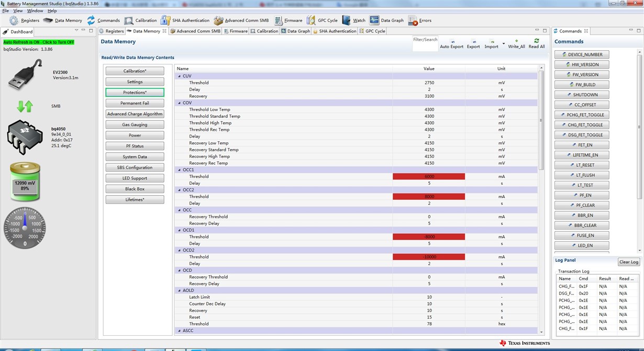Click the red OCC1 Threshold value cell
The image size is (644, 351).
click(x=428, y=177)
